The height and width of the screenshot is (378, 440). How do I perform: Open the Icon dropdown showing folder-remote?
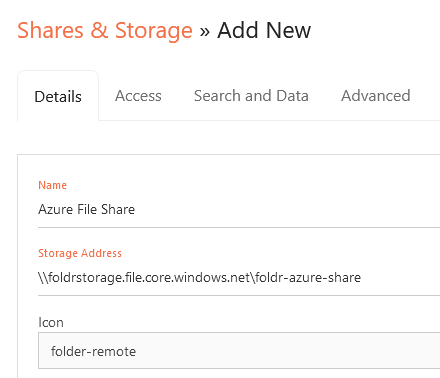pos(239,351)
